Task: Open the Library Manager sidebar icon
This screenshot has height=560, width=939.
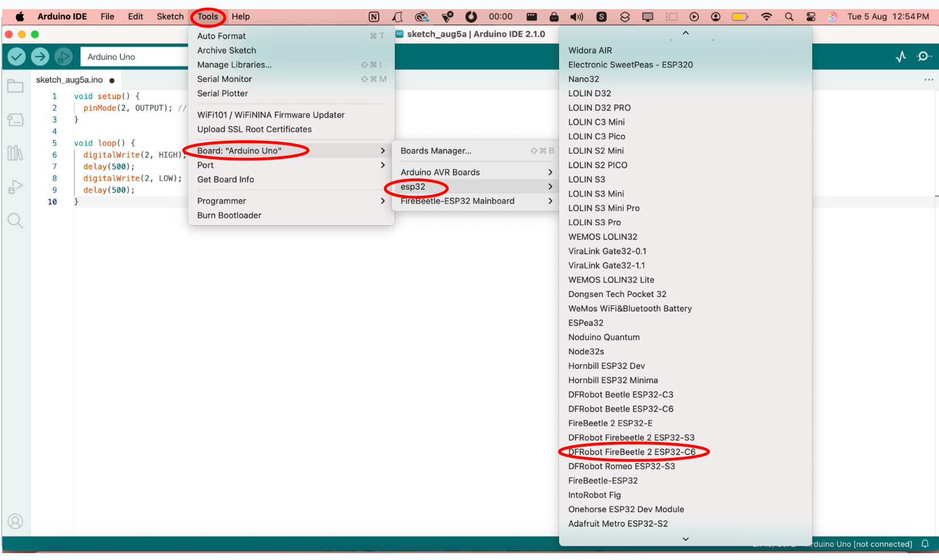Action: (15, 153)
